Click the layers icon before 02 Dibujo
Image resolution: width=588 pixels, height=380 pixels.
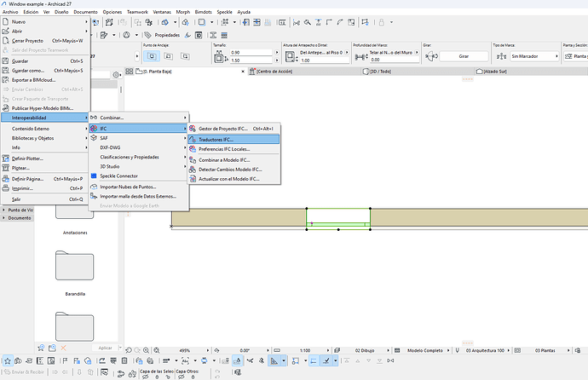[x=337, y=350]
